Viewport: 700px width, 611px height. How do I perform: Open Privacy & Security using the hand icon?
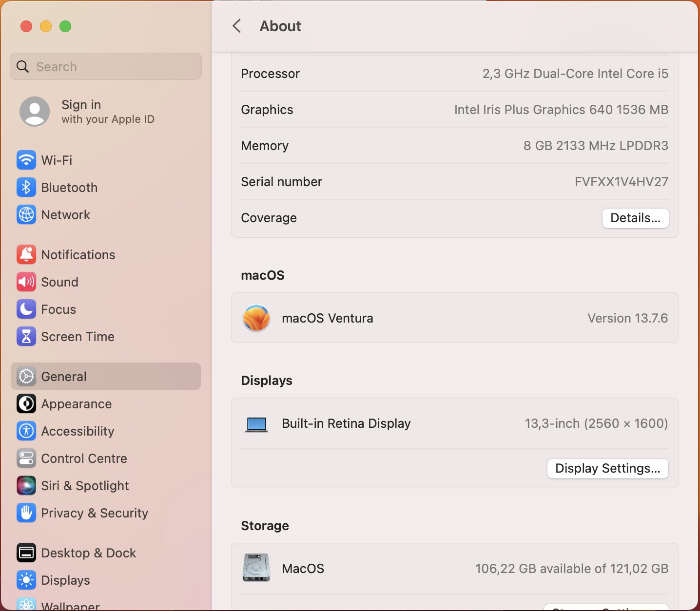[26, 513]
